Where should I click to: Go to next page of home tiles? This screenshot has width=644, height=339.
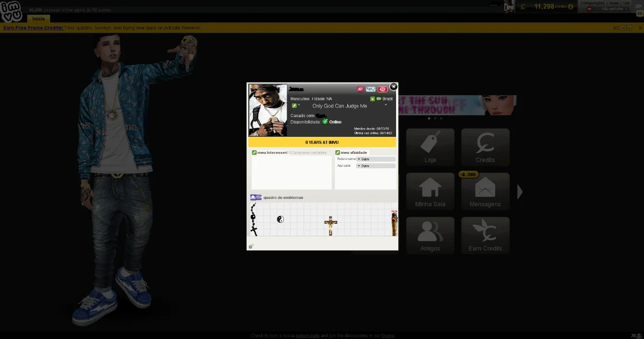pos(520,192)
